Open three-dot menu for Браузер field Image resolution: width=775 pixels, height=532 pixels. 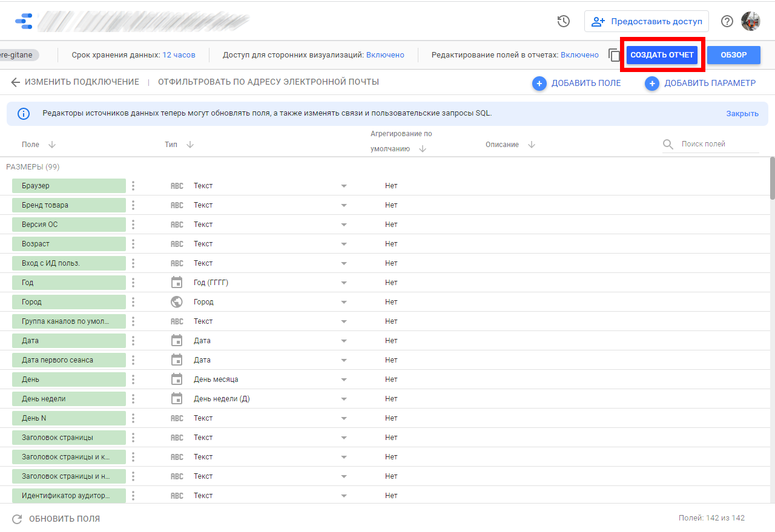point(133,186)
